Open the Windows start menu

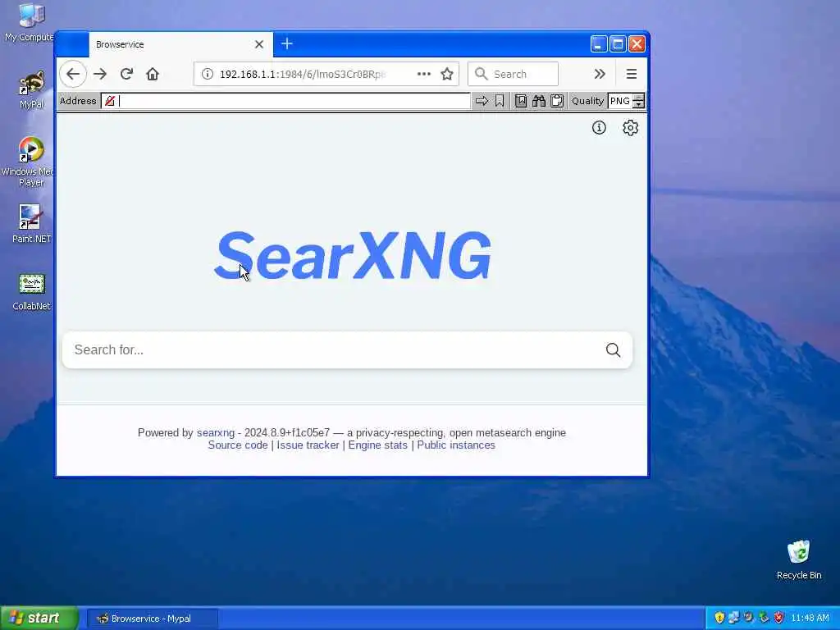(x=39, y=619)
